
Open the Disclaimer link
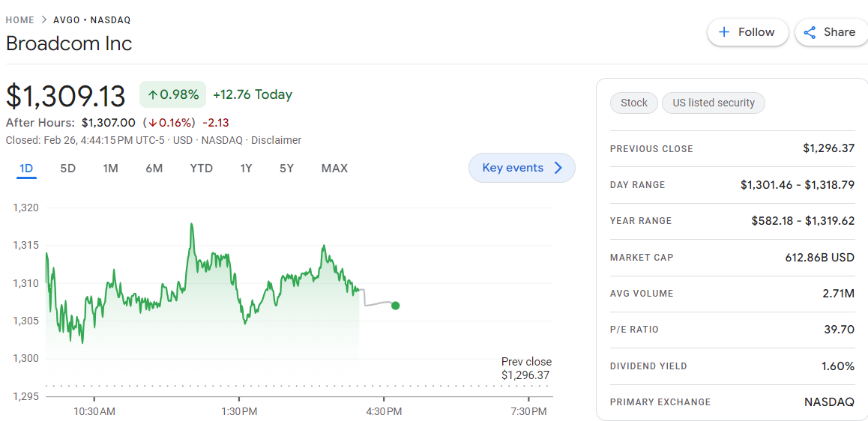point(277,140)
